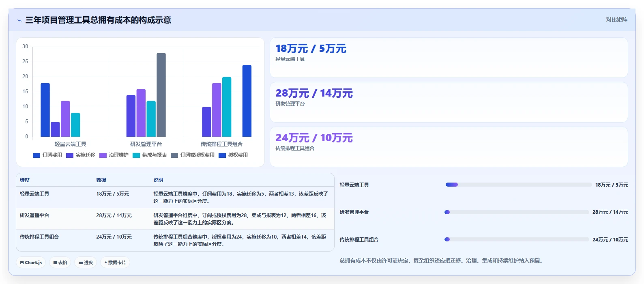Select the 28万元 / 14万元 data card
This screenshot has height=284, width=644.
pos(449,102)
